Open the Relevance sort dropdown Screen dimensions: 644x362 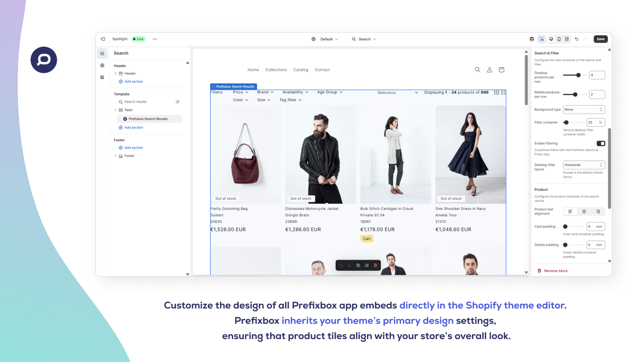[398, 93]
